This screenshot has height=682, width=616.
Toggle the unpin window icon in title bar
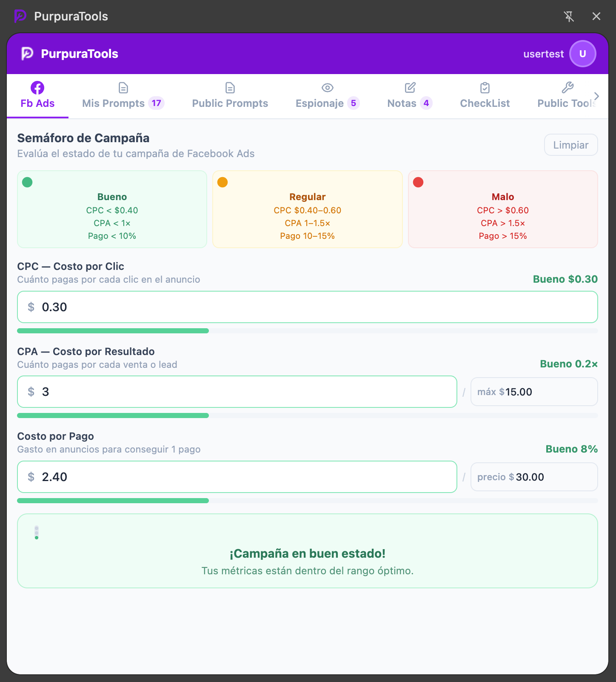click(x=569, y=16)
